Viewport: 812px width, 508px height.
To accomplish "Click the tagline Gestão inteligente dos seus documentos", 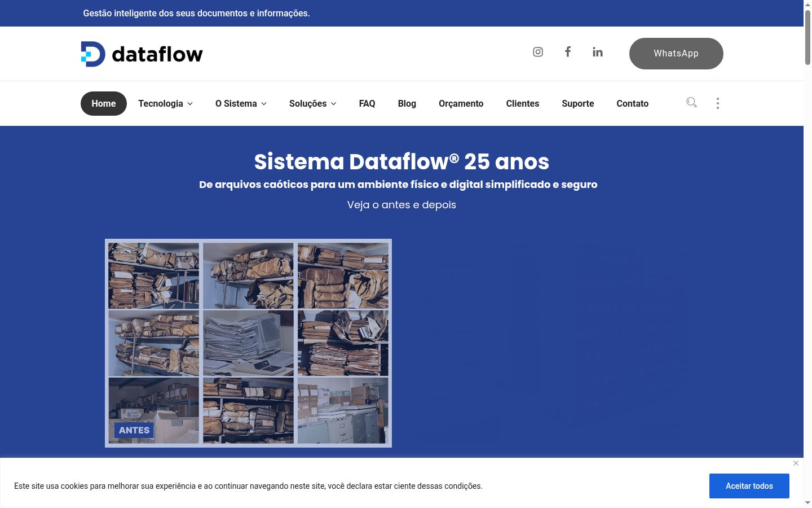I will pyautogui.click(x=196, y=13).
